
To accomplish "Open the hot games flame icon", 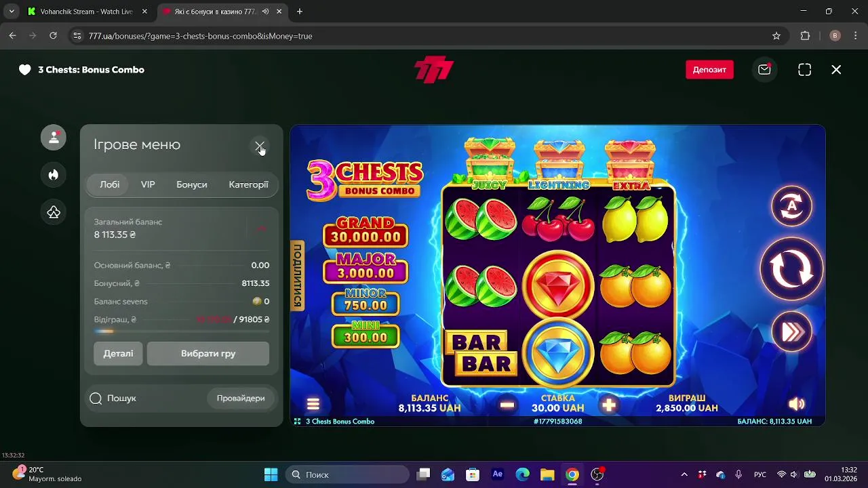I will [x=54, y=174].
